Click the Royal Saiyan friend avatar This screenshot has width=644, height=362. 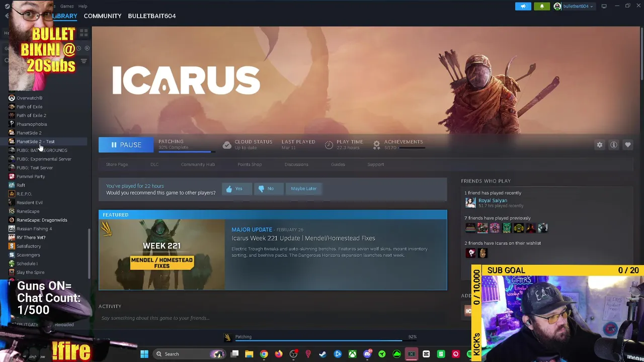(x=470, y=202)
